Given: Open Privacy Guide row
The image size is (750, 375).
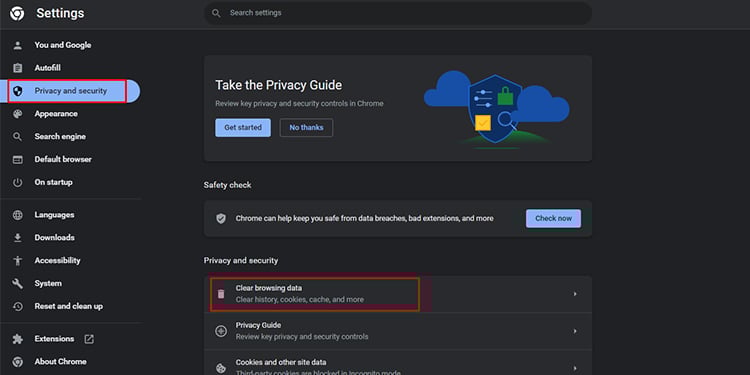Looking at the screenshot, I should click(x=398, y=331).
